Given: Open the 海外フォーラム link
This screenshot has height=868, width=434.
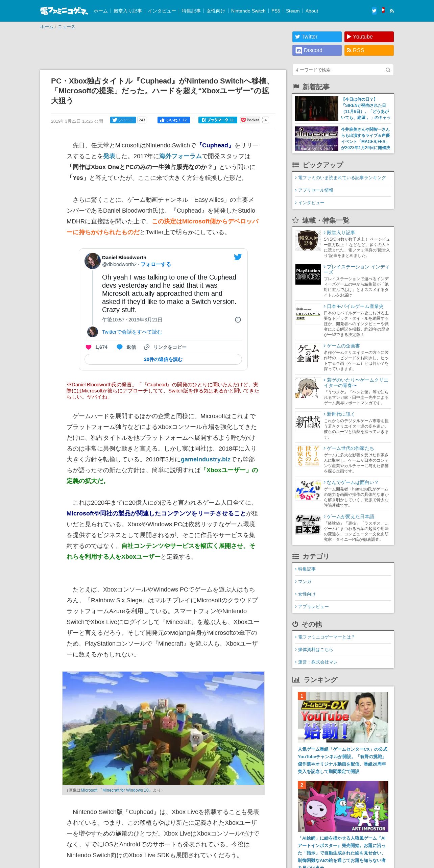Looking at the screenshot, I should (180, 156).
